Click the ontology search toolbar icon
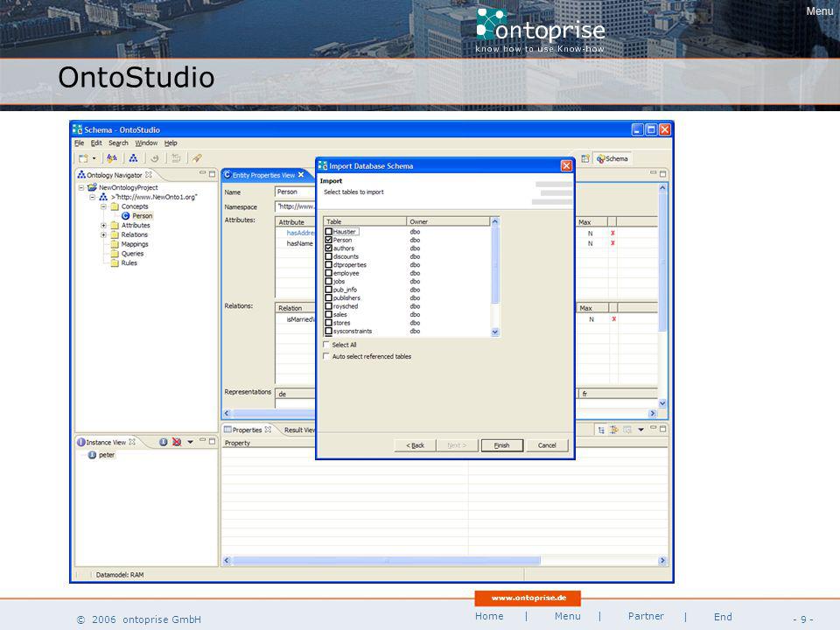Screen dimensions: 840x630 point(111,158)
